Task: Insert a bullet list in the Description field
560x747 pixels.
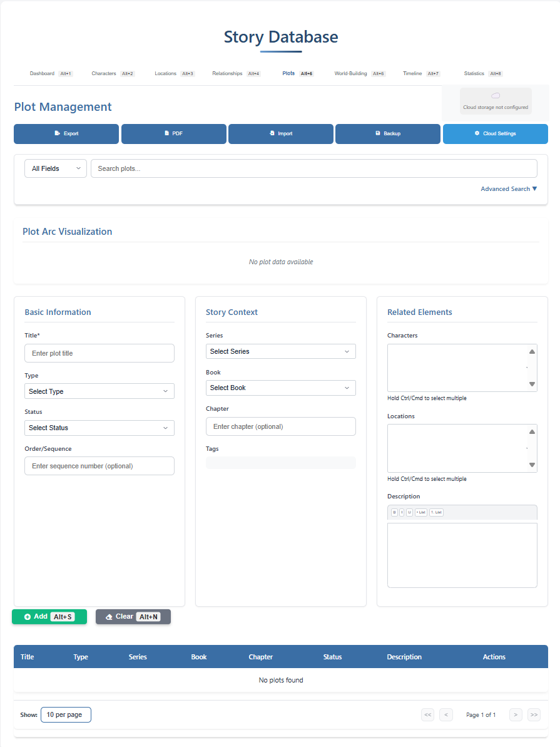Action: [420, 512]
